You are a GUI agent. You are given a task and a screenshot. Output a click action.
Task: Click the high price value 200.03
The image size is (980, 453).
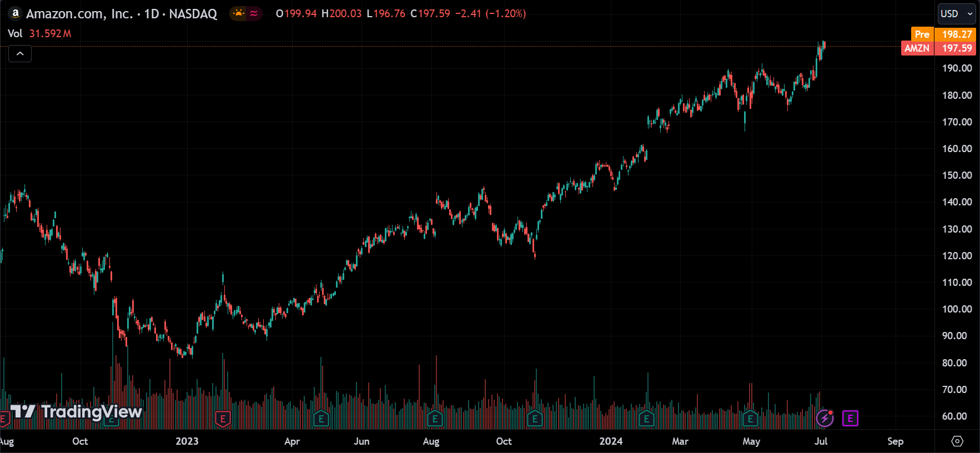pos(345,13)
